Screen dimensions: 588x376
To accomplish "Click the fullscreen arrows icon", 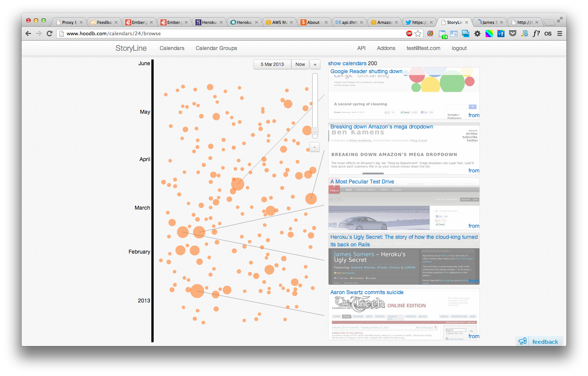I will 560,20.
